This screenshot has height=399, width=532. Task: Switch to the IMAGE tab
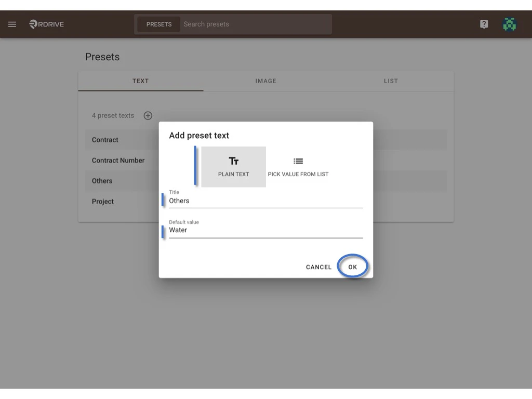(265, 81)
